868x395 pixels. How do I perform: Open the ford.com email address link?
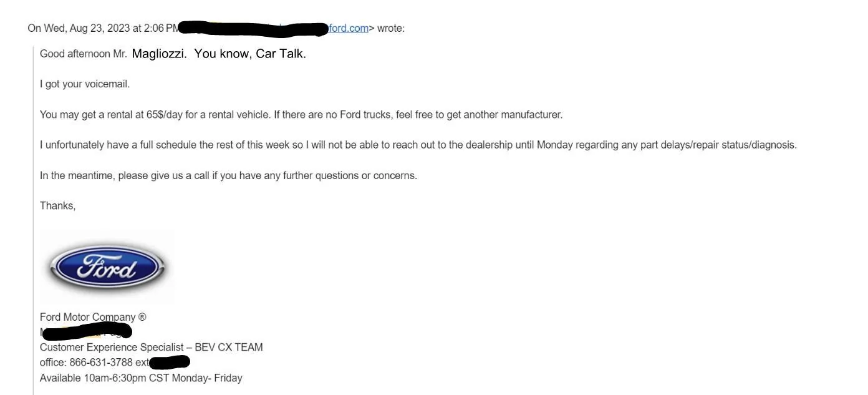point(348,28)
